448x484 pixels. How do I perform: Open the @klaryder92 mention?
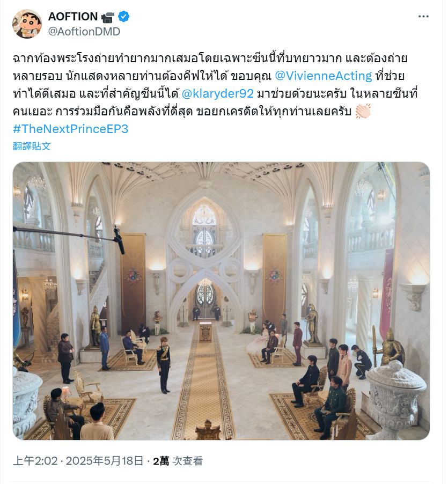click(217, 93)
